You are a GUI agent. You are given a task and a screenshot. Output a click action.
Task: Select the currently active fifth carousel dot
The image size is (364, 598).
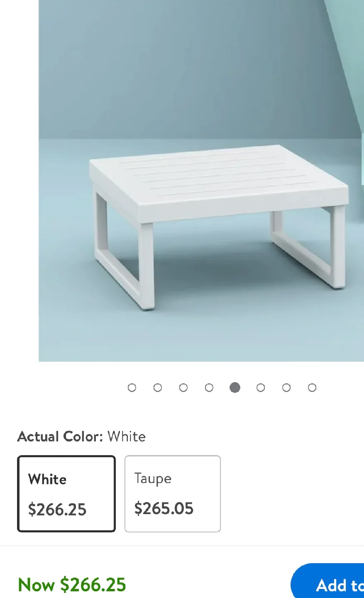click(235, 387)
